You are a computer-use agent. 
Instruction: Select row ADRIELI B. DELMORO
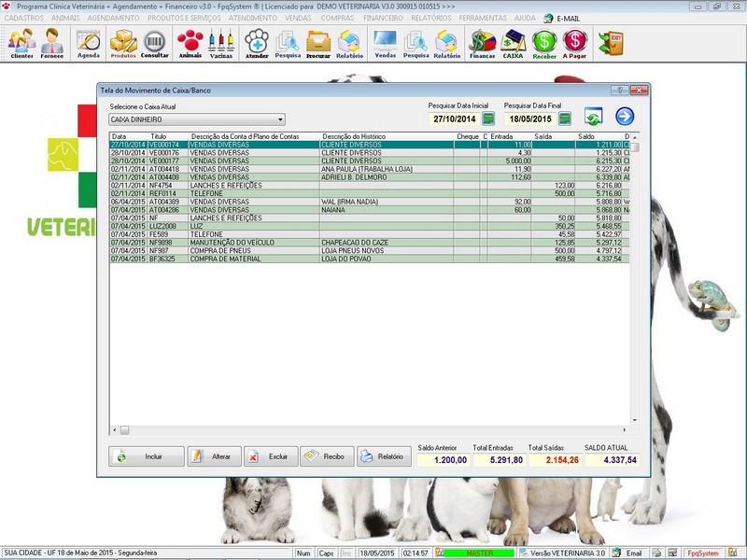pyautogui.click(x=369, y=177)
